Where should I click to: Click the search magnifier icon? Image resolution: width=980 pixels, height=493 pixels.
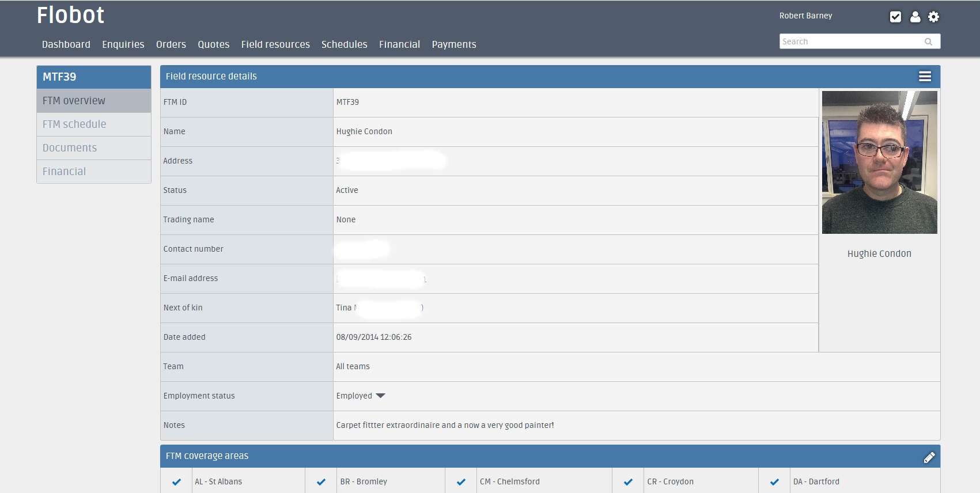[928, 41]
